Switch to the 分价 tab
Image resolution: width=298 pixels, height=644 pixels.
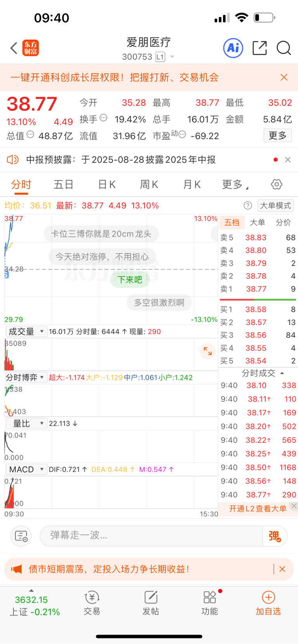click(283, 222)
